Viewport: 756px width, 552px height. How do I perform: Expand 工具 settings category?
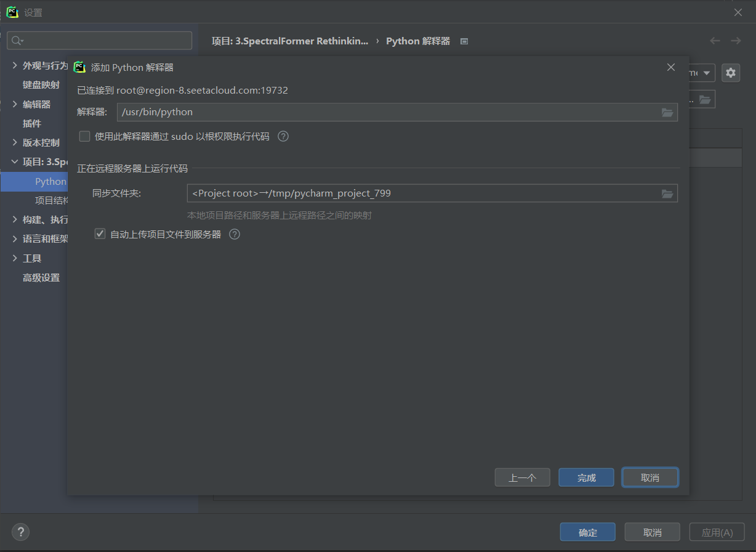click(x=15, y=258)
